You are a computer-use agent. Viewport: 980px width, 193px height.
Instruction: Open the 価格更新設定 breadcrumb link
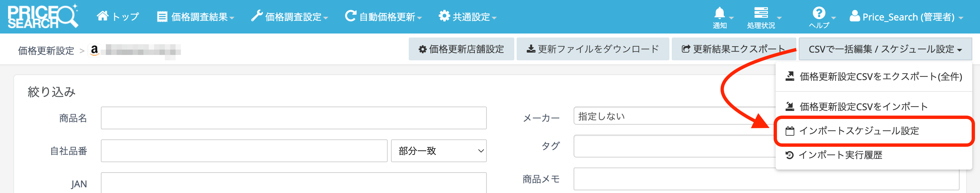47,50
